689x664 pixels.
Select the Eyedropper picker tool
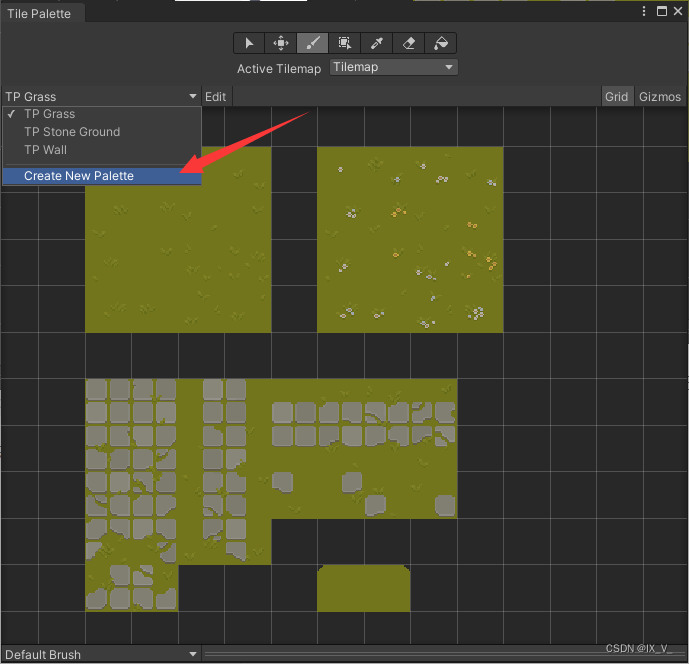tap(377, 43)
